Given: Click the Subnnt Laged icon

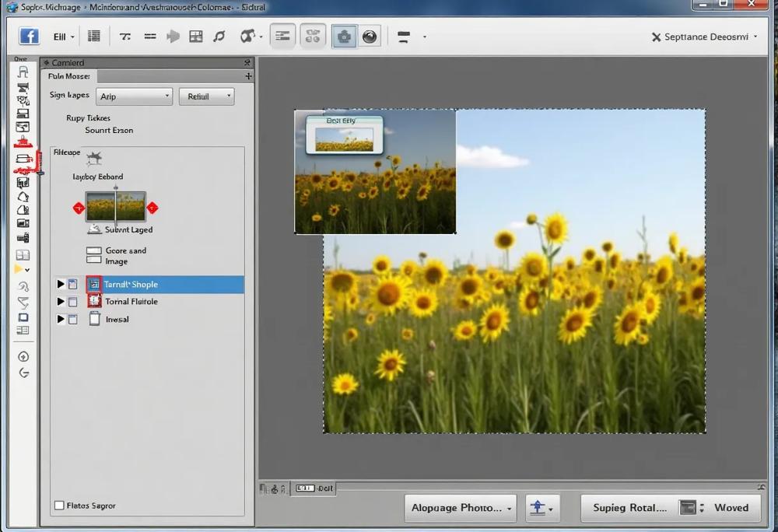Looking at the screenshot, I should point(94,229).
